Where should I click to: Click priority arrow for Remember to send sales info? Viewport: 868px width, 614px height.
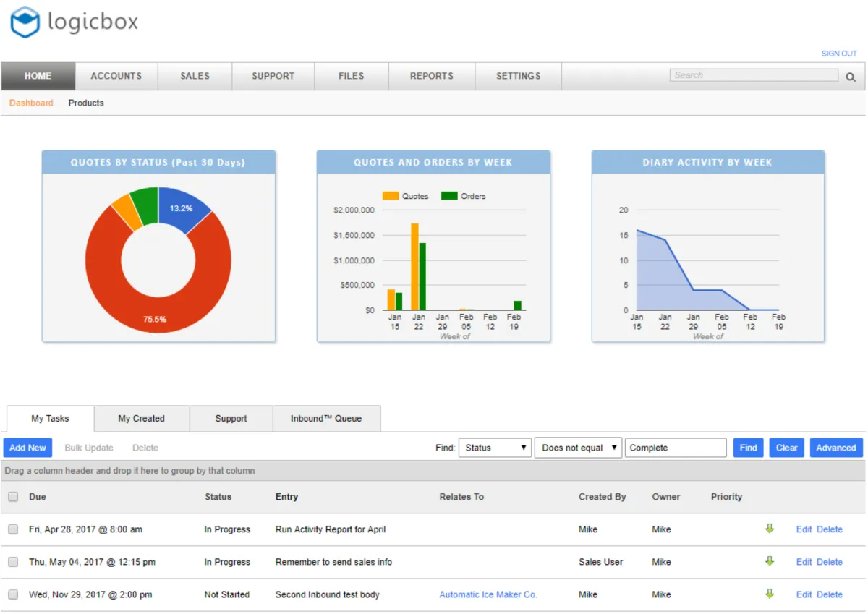[x=770, y=561]
